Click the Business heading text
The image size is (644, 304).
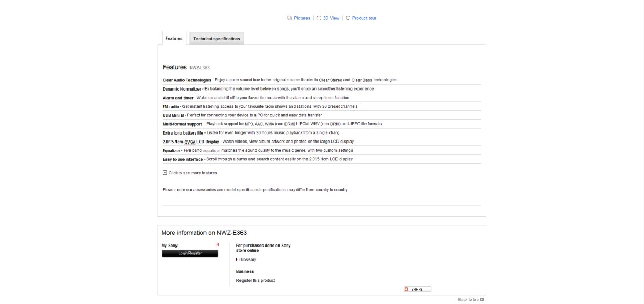[245, 271]
